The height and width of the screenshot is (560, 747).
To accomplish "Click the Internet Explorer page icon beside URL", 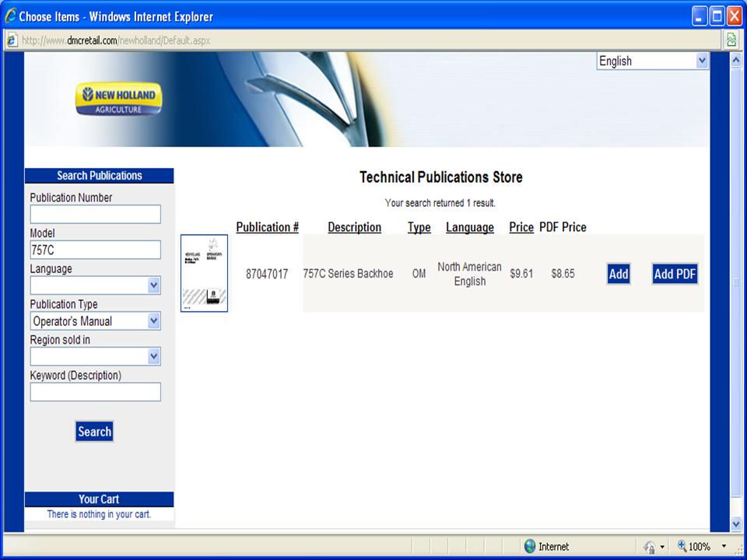I will click(12, 40).
